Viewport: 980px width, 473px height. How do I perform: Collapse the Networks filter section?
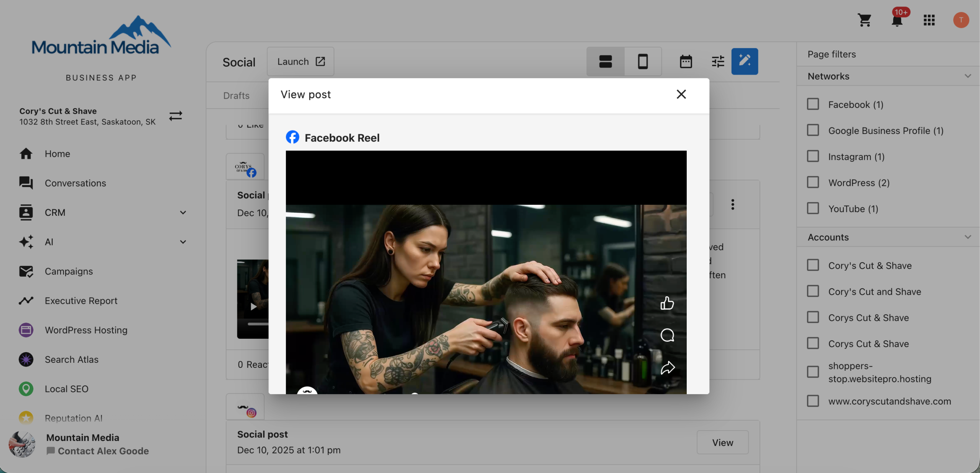968,76
